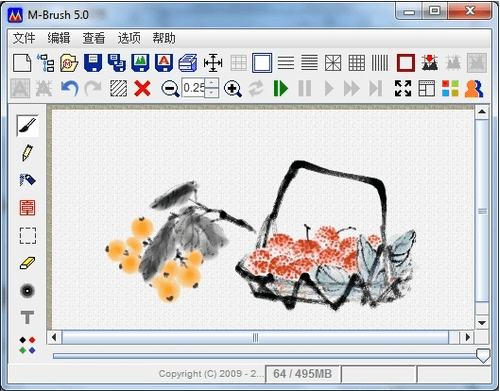Click the structure tree icon beside new
500x391 pixels.
point(46,63)
